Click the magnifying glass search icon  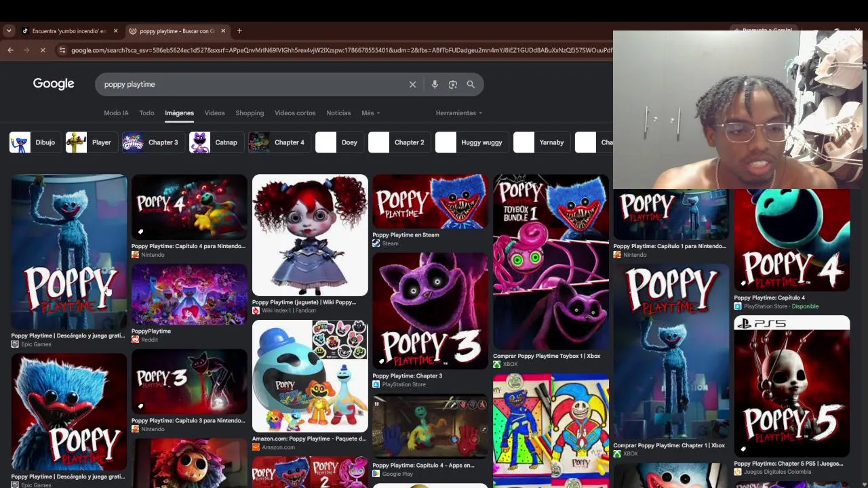pos(471,84)
